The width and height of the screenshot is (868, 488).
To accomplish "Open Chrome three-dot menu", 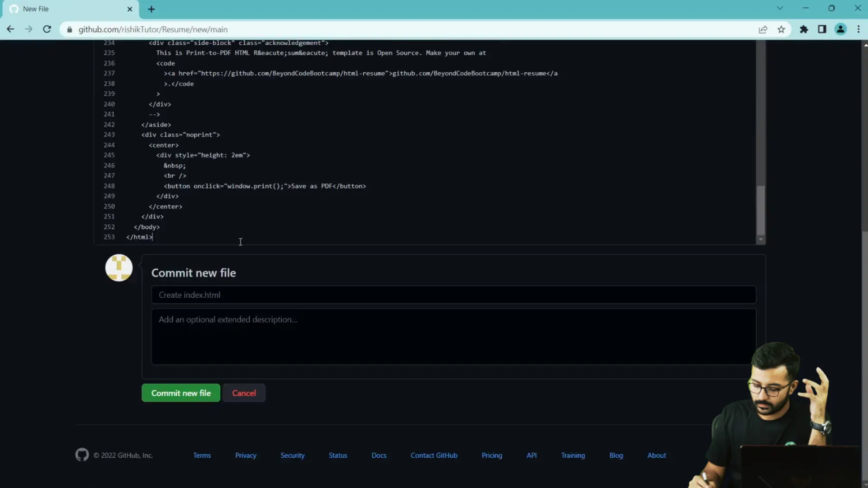I will pyautogui.click(x=859, y=29).
